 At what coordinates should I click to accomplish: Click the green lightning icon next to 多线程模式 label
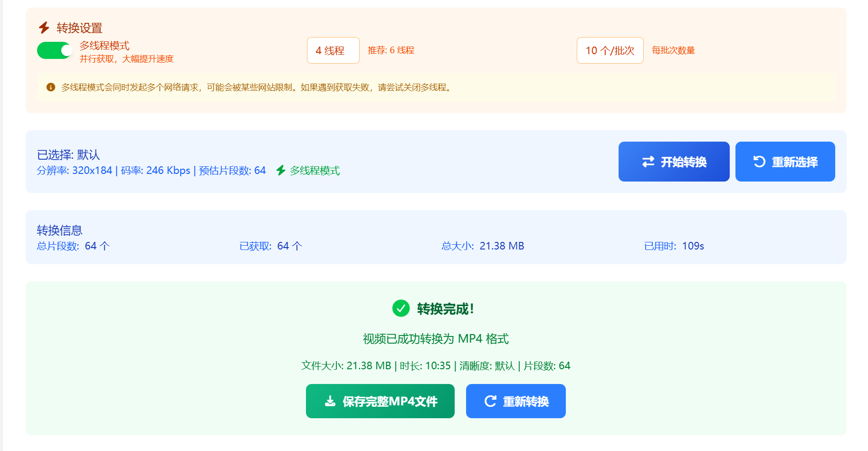281,170
